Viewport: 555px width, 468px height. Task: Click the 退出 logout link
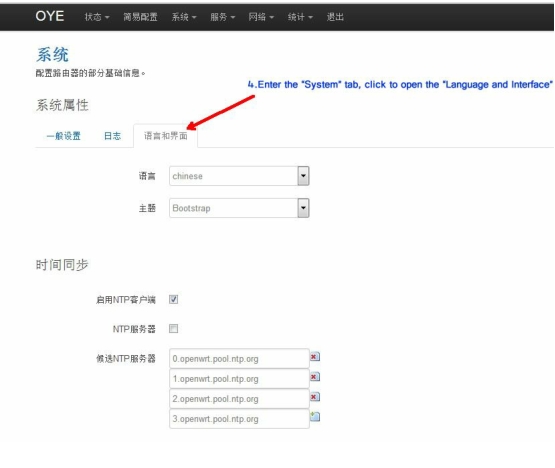click(x=335, y=17)
